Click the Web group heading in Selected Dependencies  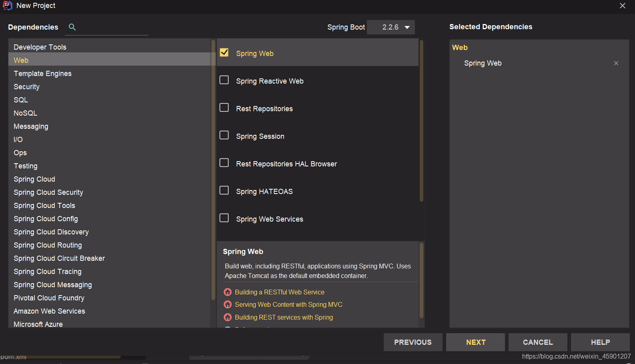tap(460, 48)
